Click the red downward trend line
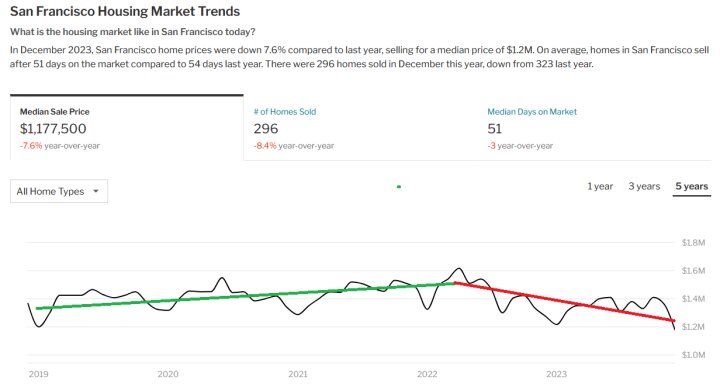 564,301
